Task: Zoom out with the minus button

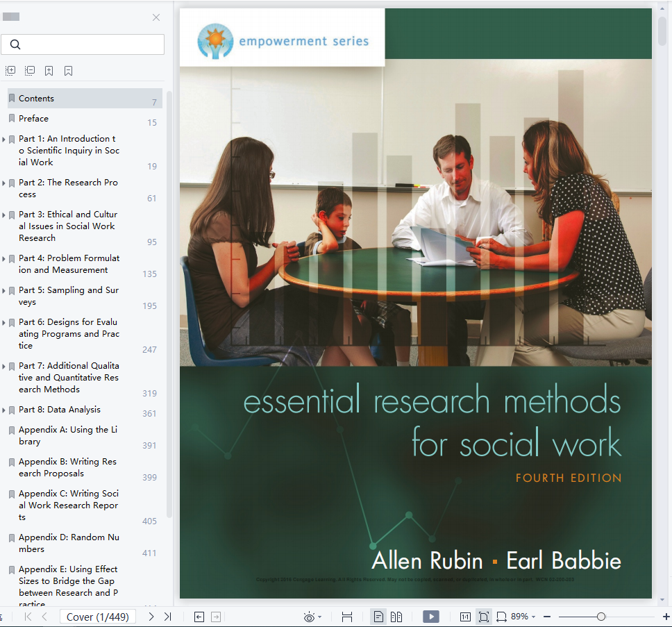Action: pos(547,617)
